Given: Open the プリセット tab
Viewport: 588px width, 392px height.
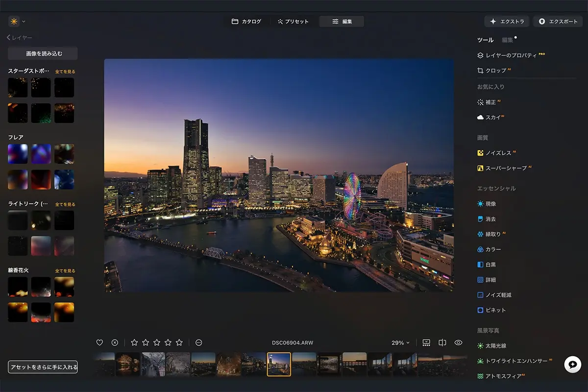Looking at the screenshot, I should tap(293, 22).
